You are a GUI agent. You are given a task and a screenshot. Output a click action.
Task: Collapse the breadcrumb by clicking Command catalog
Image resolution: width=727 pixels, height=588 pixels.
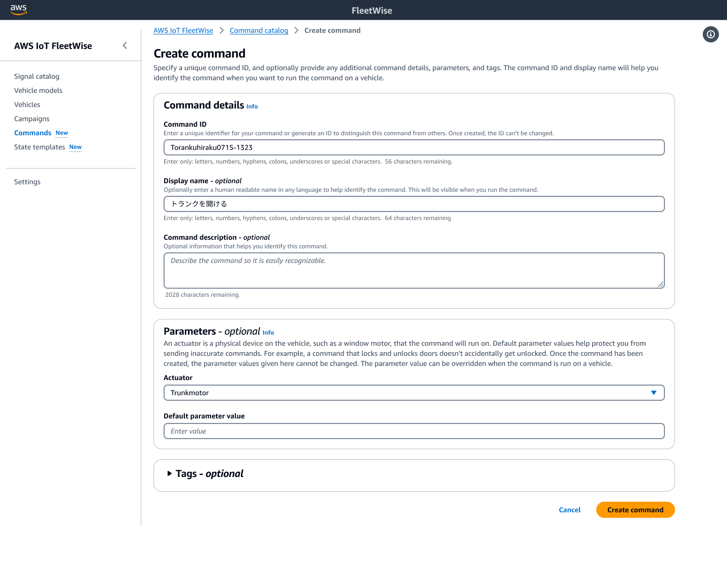point(258,30)
